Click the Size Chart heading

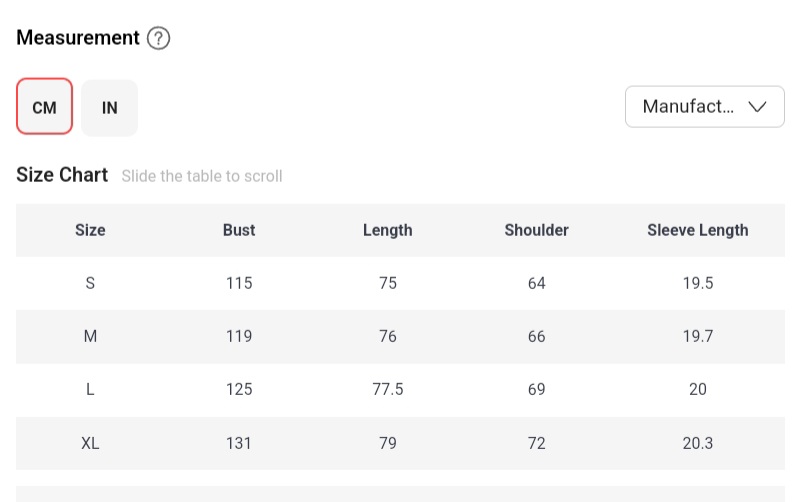click(x=62, y=175)
